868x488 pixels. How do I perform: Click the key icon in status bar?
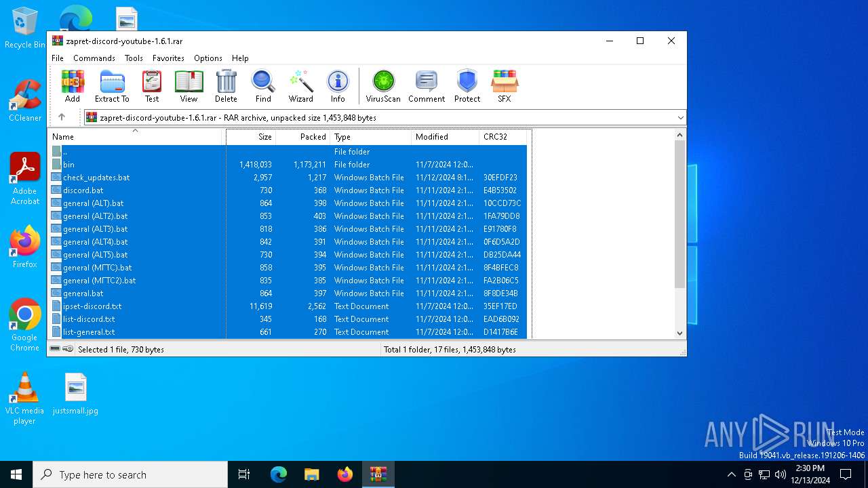[68, 348]
